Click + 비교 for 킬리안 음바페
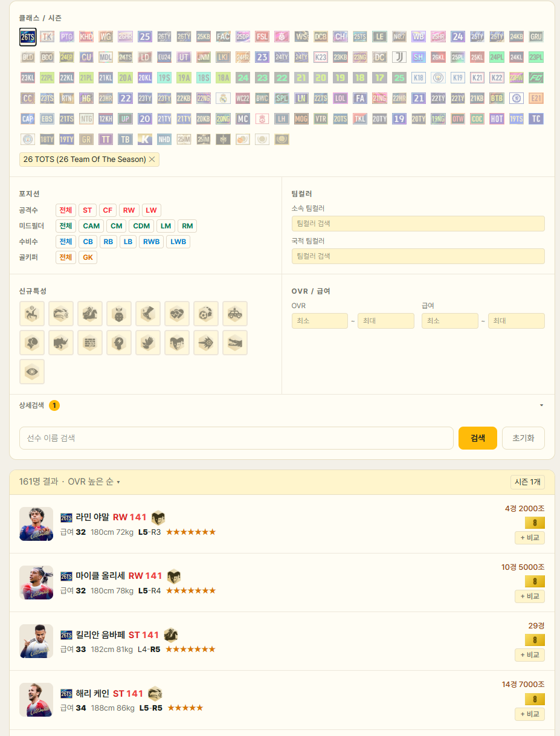560x736 pixels. pos(530,655)
